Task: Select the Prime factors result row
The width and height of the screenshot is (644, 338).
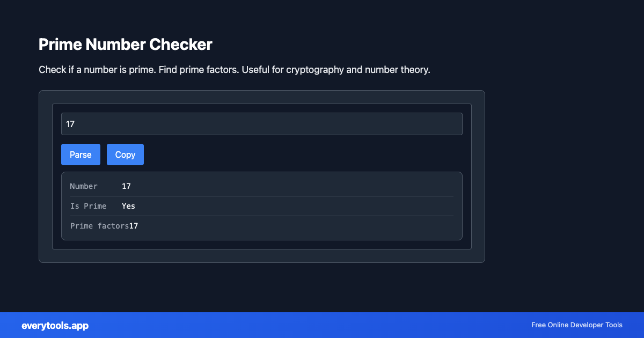Action: pos(262,226)
